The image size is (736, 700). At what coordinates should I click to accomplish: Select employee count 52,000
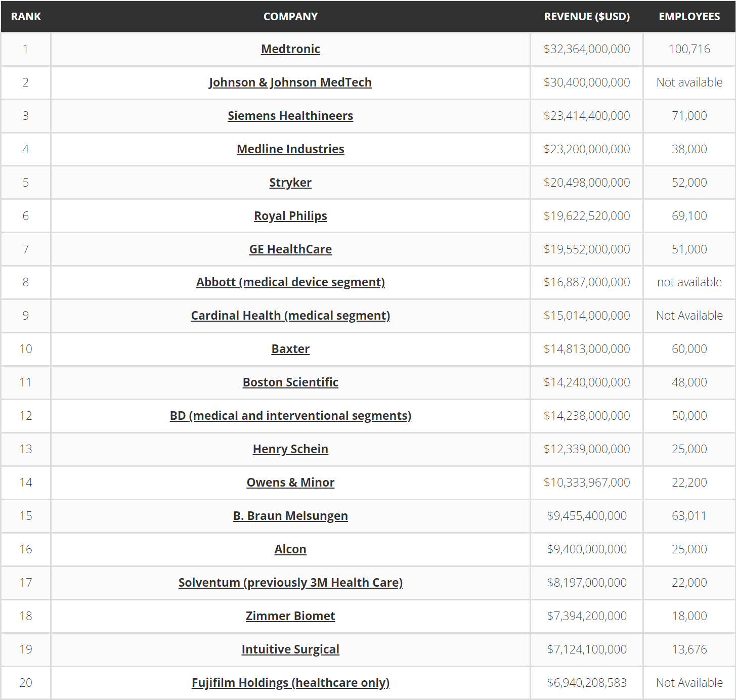tap(689, 183)
